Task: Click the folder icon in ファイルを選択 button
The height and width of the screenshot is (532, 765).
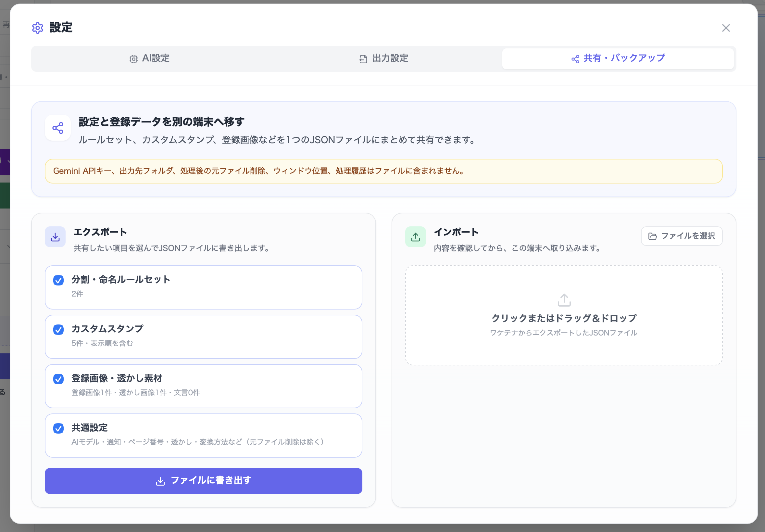Action: (652, 236)
